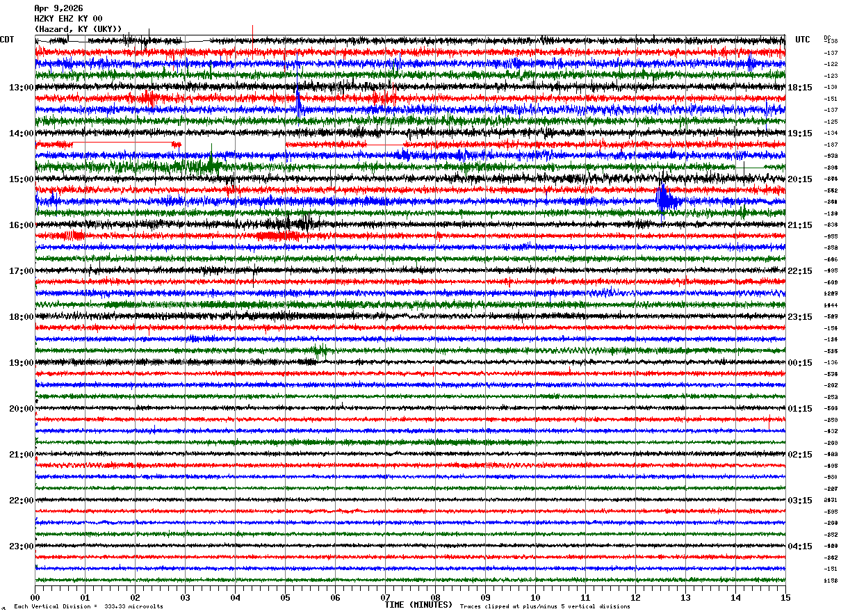Click minute tick "07" on time axis
The image size is (841, 616).
(x=385, y=597)
